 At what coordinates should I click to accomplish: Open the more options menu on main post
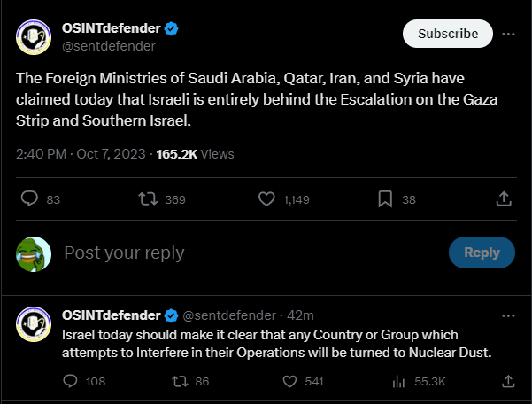point(508,34)
